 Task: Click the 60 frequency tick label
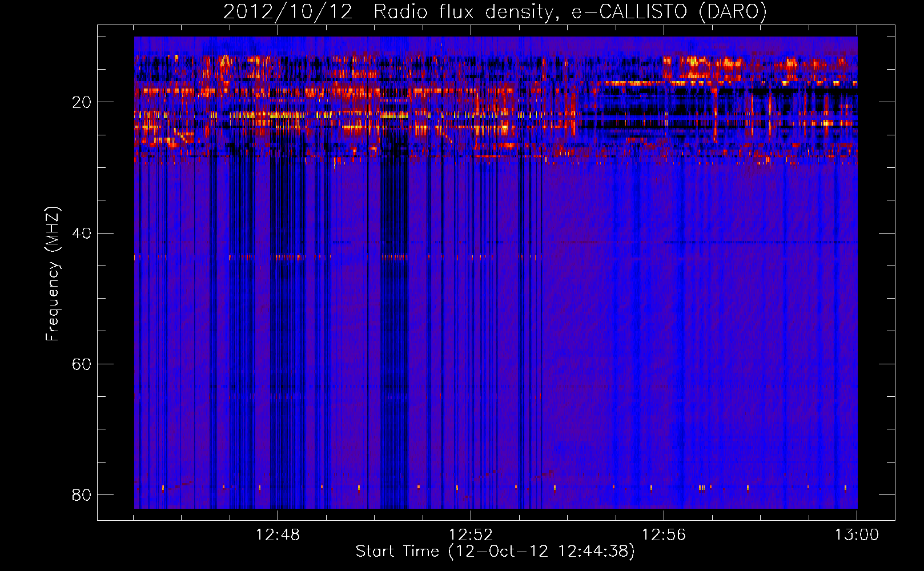[x=82, y=364]
